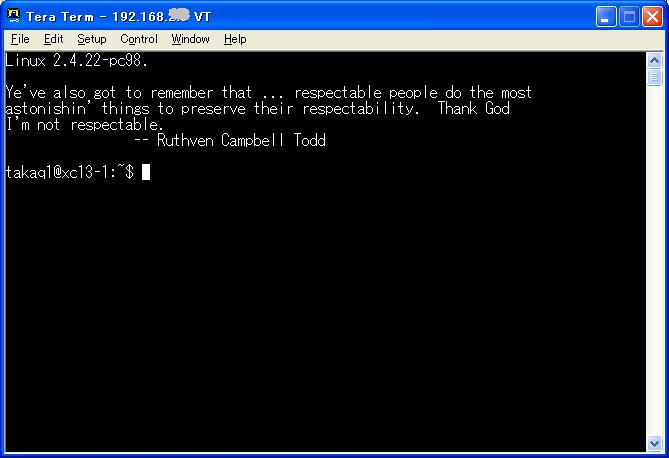This screenshot has width=669, height=458.
Task: Open the Window menu
Action: click(x=190, y=39)
